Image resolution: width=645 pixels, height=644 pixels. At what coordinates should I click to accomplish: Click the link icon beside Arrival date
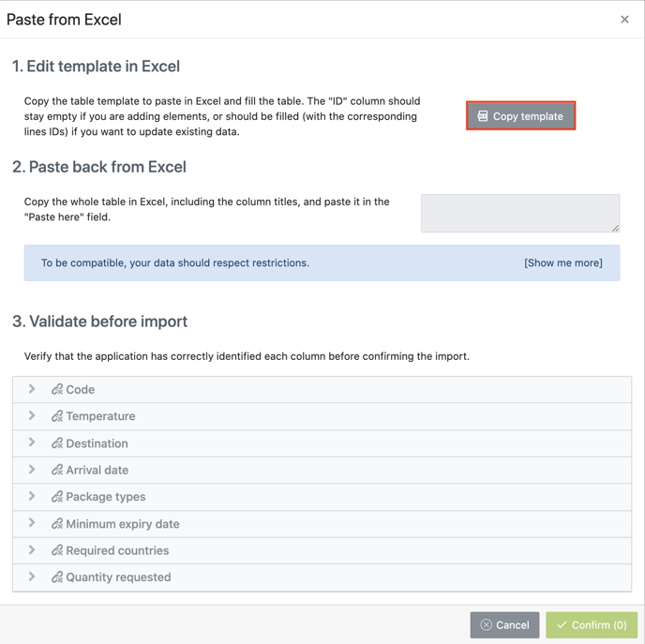point(57,470)
